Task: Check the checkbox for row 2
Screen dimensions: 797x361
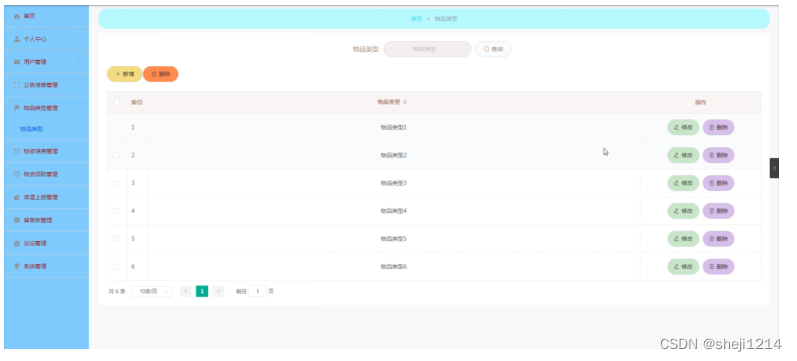Action: pyautogui.click(x=116, y=155)
